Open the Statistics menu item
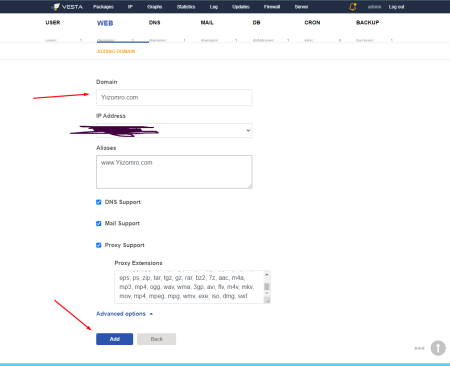The height and width of the screenshot is (366, 450). click(186, 7)
